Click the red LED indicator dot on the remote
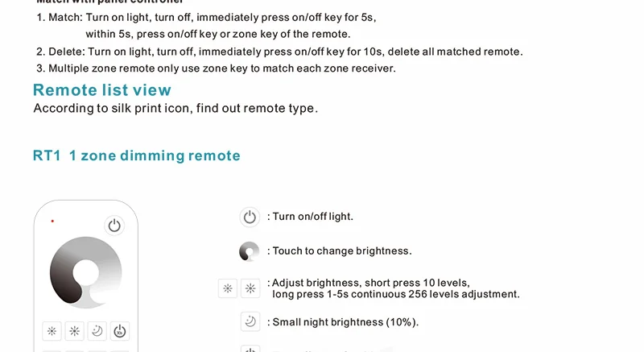The height and width of the screenshot is (352, 644). tap(52, 222)
